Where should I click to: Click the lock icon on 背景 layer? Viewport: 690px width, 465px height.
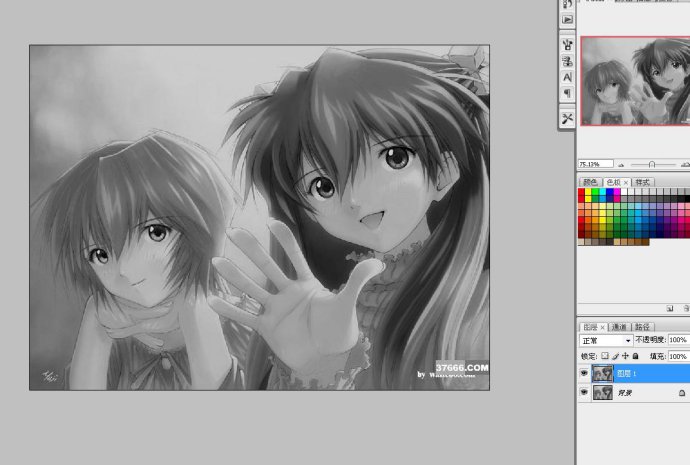point(682,393)
